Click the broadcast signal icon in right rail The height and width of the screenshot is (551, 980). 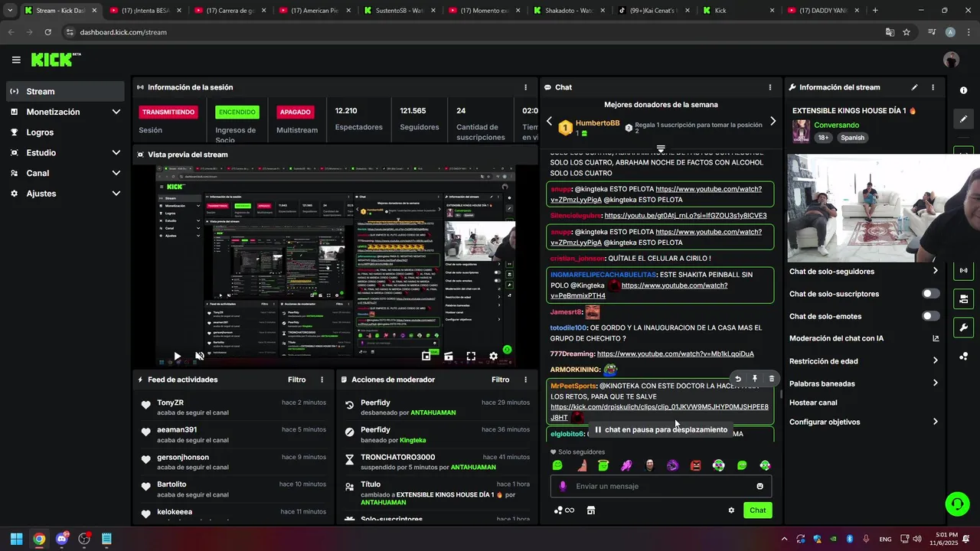pyautogui.click(x=963, y=270)
